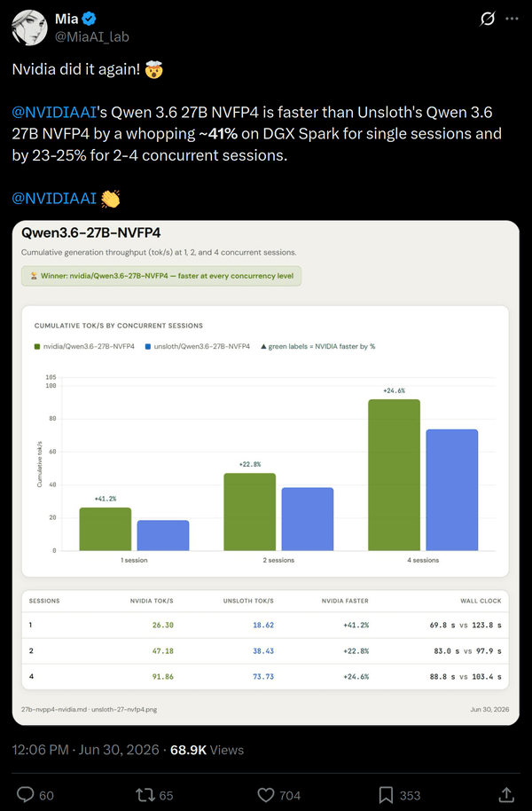The image size is (532, 811).
Task: Click the trophy icon in the Winner banner
Action: pyautogui.click(x=34, y=276)
